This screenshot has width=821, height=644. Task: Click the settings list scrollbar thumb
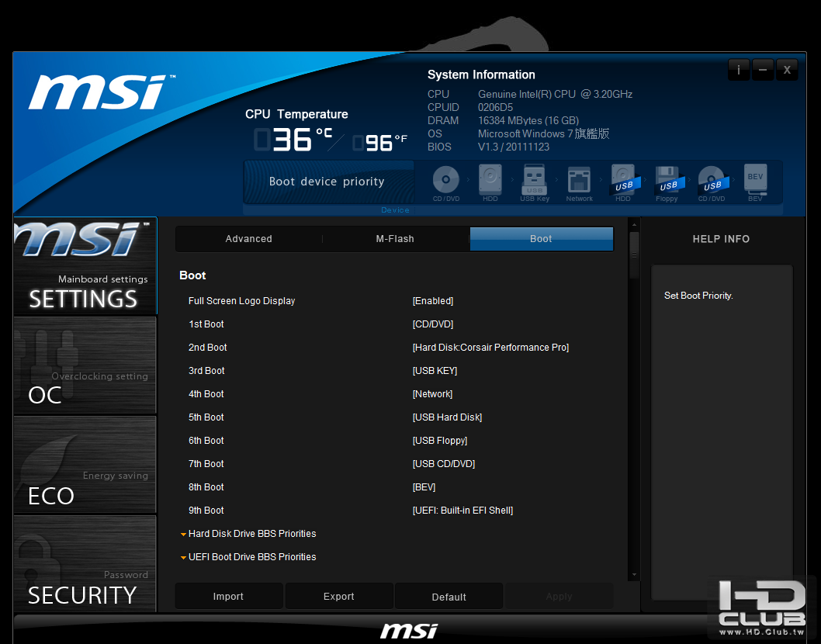click(634, 255)
